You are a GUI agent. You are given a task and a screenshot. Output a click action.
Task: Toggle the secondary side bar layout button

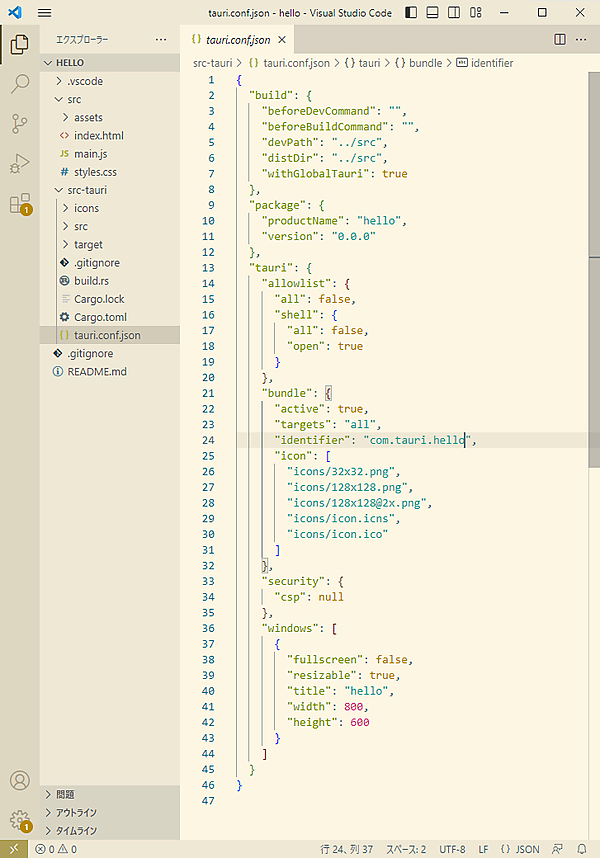click(x=455, y=13)
